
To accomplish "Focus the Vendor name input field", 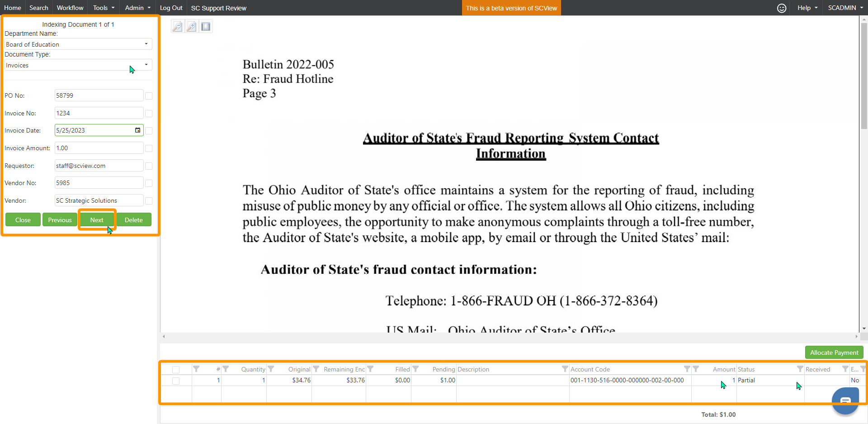I will tap(99, 200).
